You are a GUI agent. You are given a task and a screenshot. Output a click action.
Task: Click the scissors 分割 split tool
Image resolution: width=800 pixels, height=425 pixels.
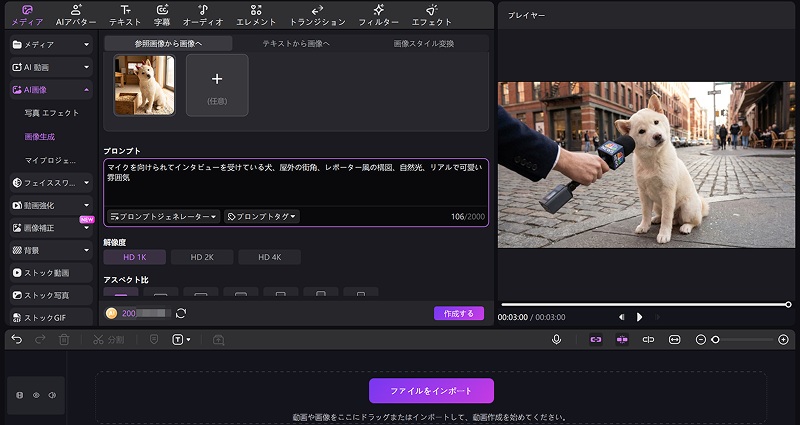[108, 339]
